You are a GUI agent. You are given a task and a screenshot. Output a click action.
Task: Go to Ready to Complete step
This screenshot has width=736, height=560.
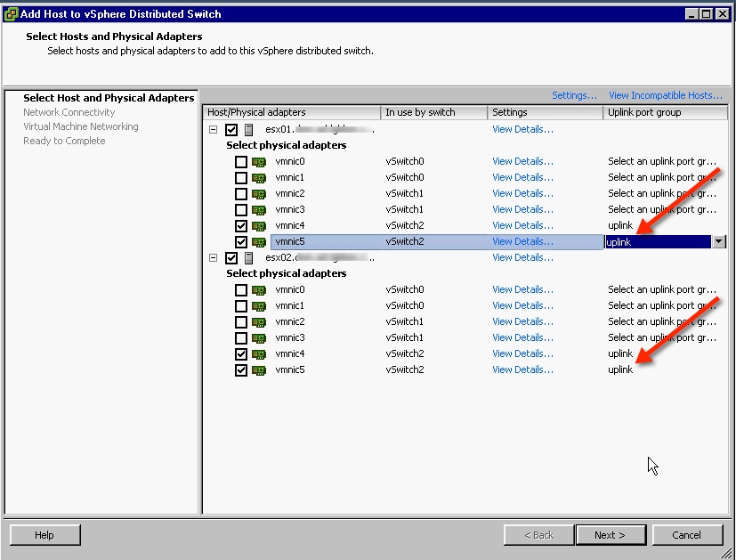[x=64, y=141]
